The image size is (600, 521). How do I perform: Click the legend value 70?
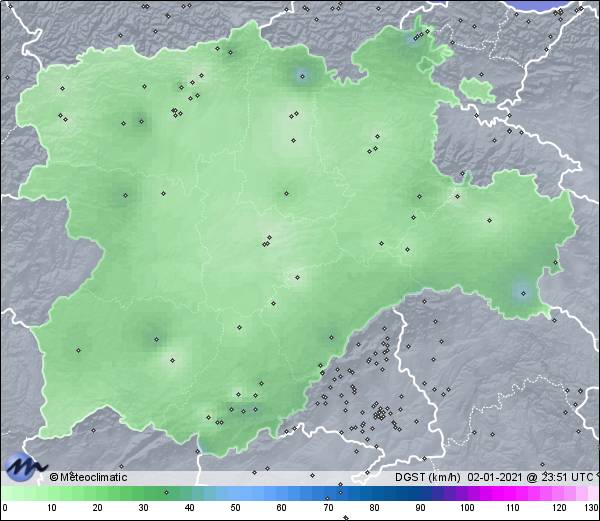pos(328,508)
